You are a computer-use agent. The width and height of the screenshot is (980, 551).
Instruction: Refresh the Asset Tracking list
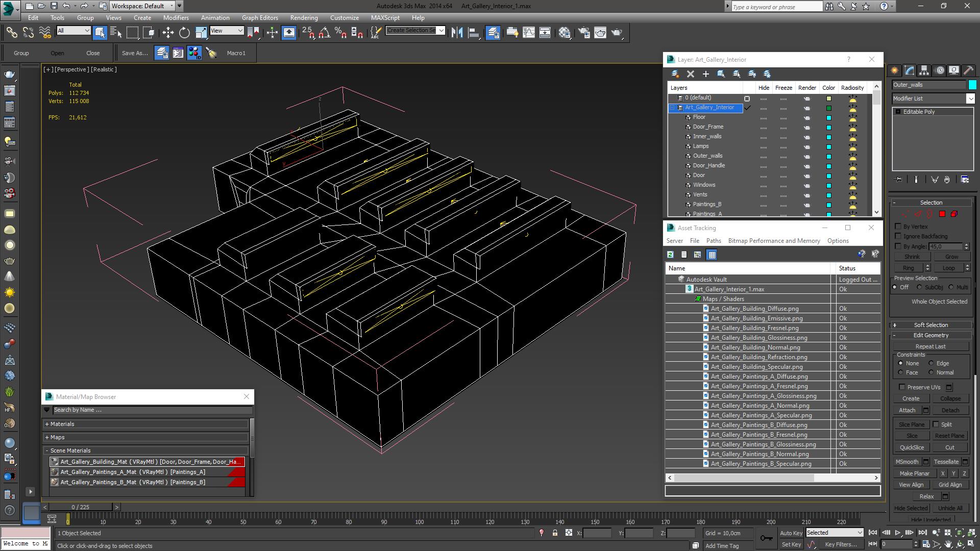(670, 255)
